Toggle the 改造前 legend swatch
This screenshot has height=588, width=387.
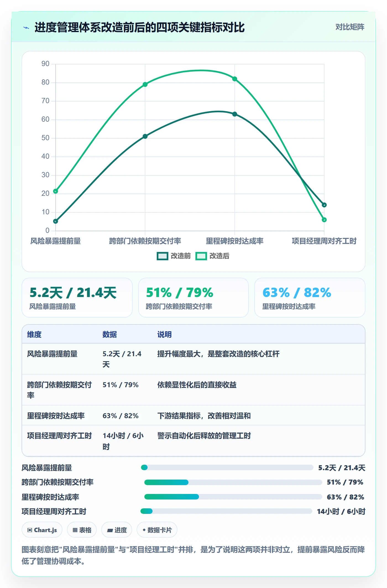click(162, 256)
